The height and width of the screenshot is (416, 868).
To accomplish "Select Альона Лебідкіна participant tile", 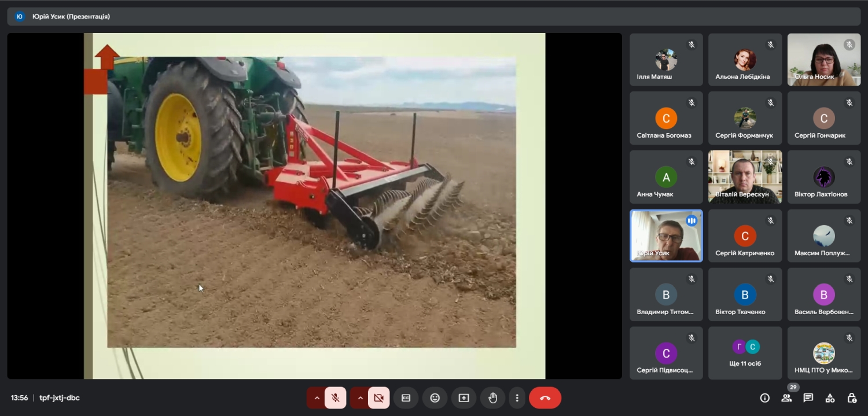I will pyautogui.click(x=745, y=60).
